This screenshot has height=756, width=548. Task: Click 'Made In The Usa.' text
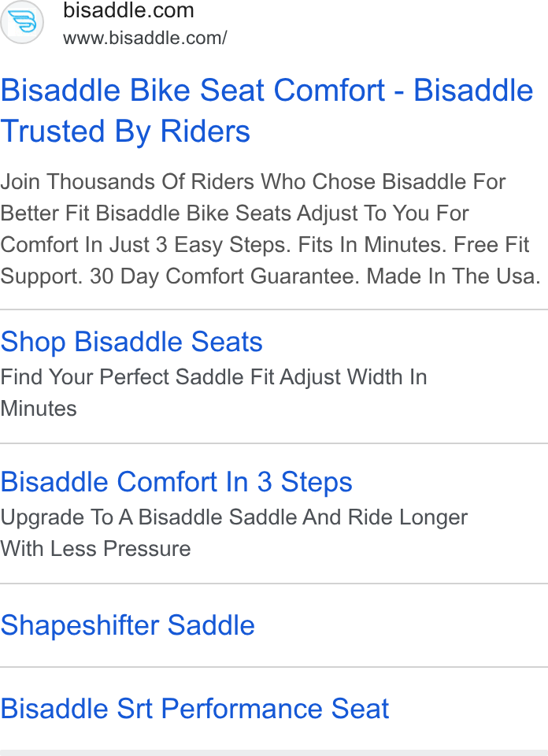454,276
